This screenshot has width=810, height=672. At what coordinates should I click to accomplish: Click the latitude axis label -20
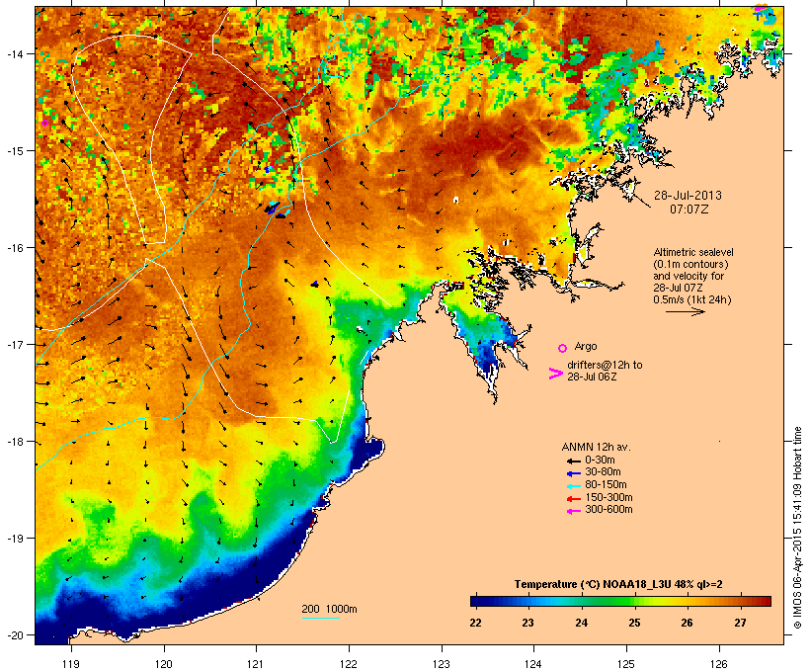(14, 635)
